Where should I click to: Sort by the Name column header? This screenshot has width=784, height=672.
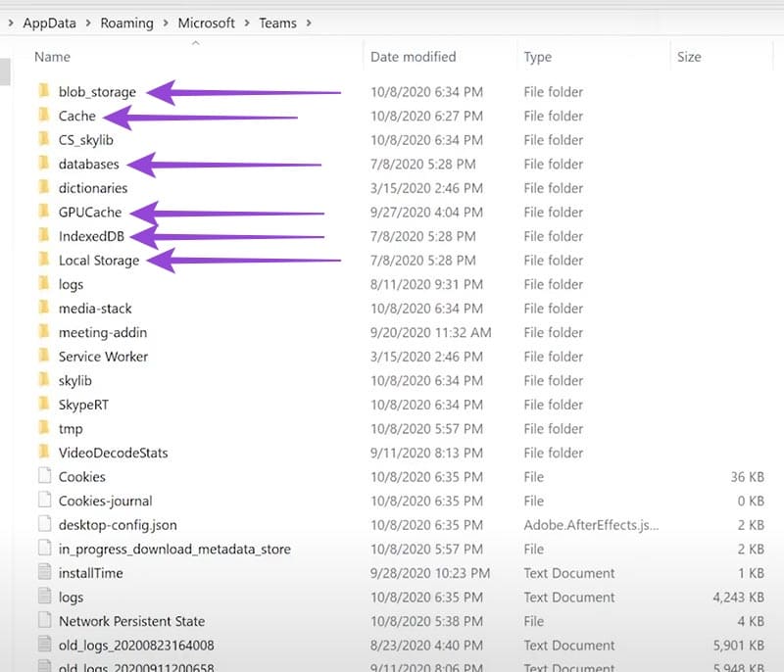(52, 57)
